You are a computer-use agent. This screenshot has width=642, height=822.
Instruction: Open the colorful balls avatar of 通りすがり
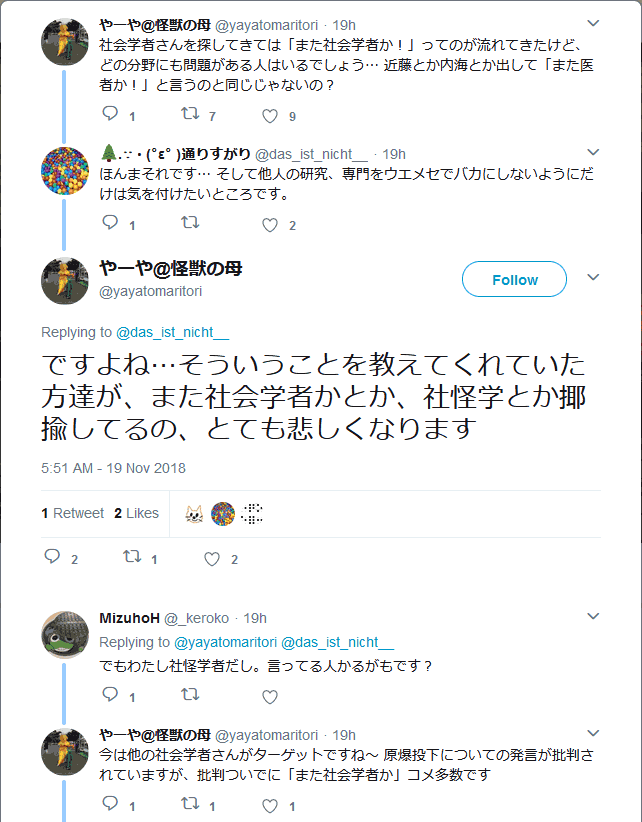click(66, 171)
